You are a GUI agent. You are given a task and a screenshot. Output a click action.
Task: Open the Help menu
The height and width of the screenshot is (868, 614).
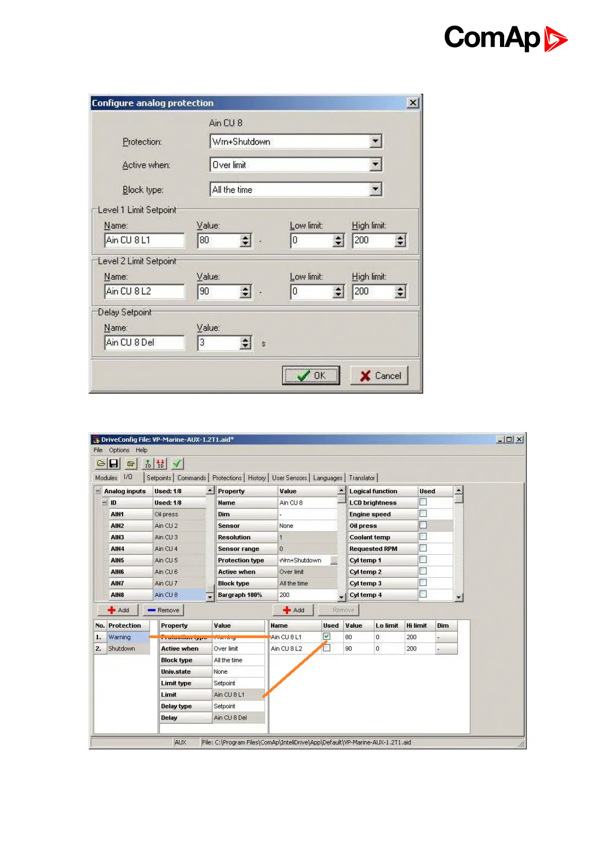pyautogui.click(x=141, y=450)
